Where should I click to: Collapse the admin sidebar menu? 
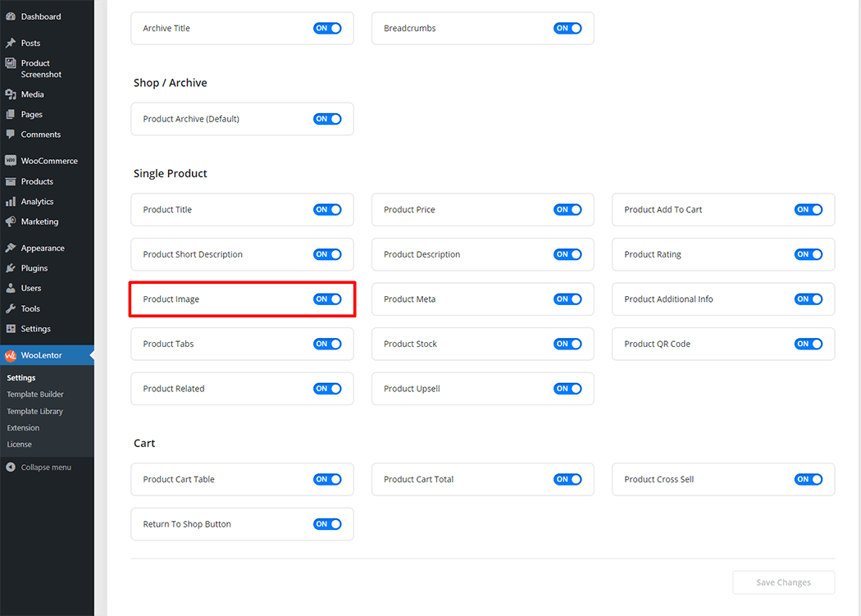click(x=39, y=468)
